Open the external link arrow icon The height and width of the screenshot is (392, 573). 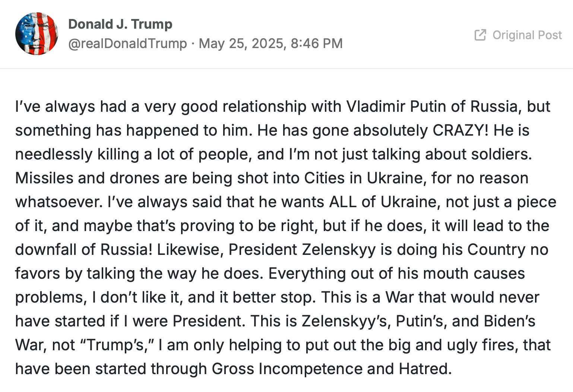(x=480, y=35)
